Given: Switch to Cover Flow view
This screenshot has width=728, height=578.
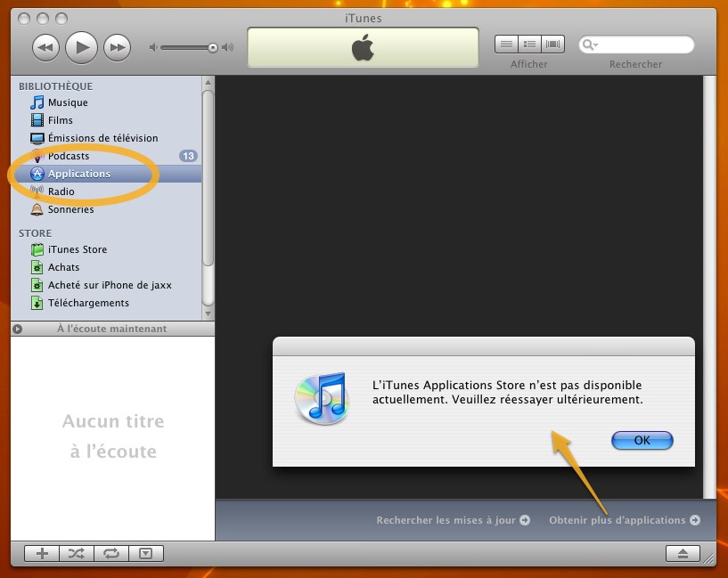Looking at the screenshot, I should [553, 44].
